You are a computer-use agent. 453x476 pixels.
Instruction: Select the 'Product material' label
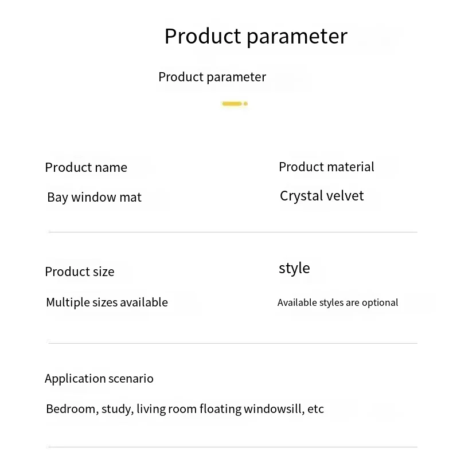(326, 167)
